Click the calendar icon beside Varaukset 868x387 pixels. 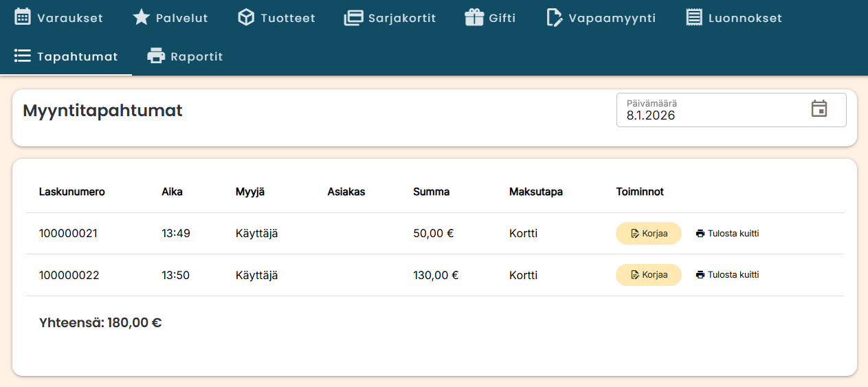[23, 18]
